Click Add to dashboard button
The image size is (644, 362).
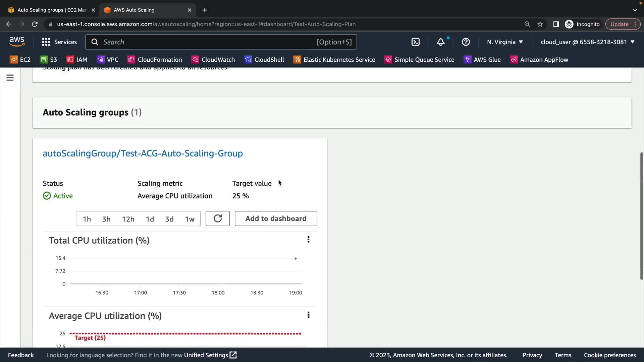(276, 219)
